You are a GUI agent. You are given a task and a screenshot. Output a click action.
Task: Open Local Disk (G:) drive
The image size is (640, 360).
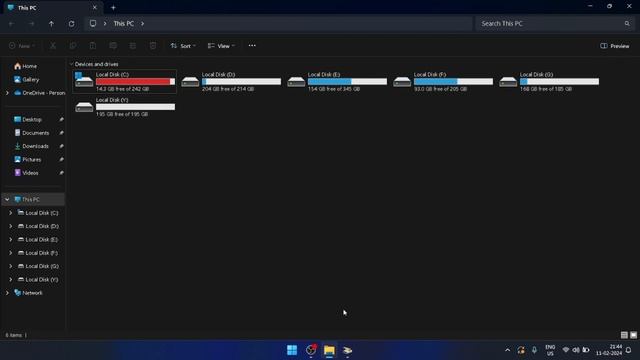pyautogui.click(x=549, y=82)
